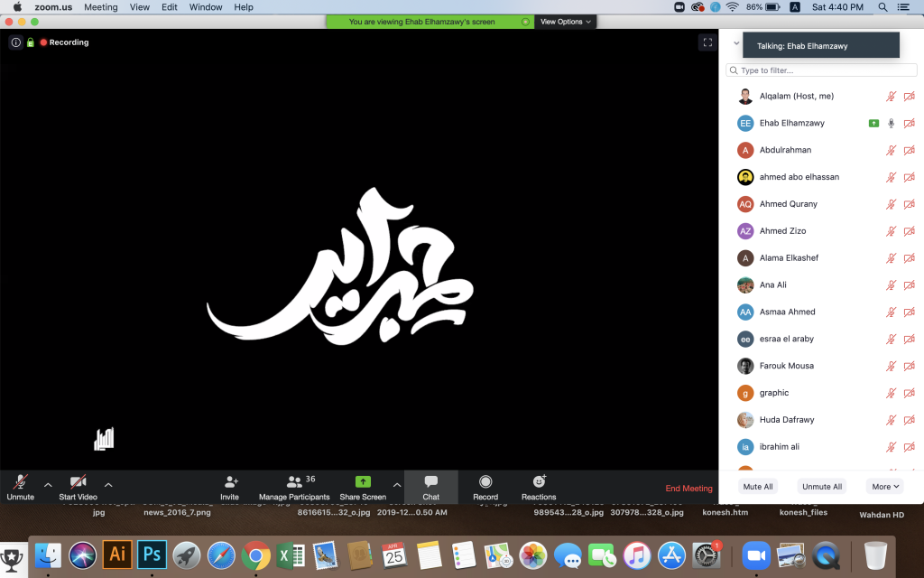
Task: Expand audio options arrow next to Unmute
Action: [49, 485]
